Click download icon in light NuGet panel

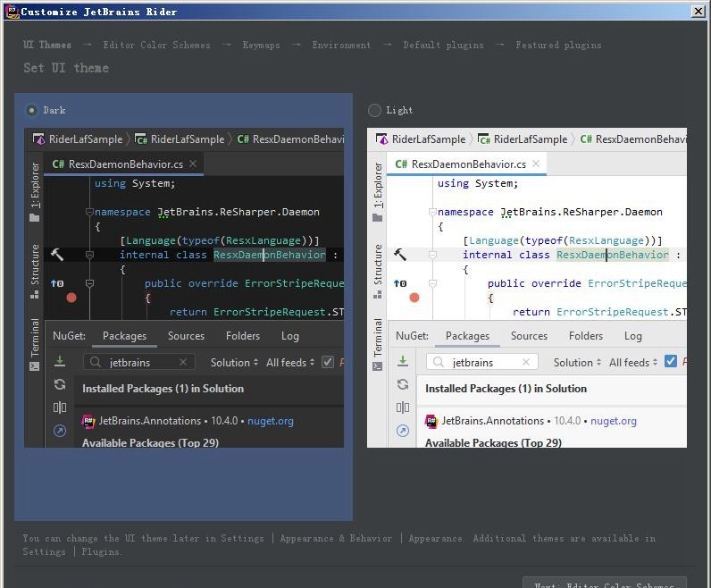[x=403, y=361]
